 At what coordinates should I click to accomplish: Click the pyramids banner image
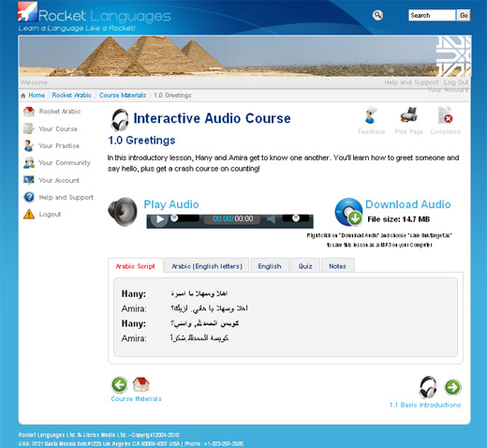[244, 56]
